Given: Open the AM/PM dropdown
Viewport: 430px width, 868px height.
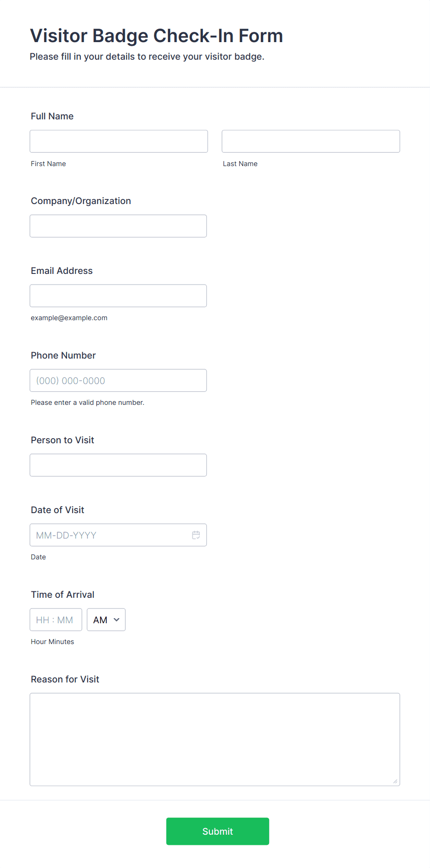Looking at the screenshot, I should (106, 620).
